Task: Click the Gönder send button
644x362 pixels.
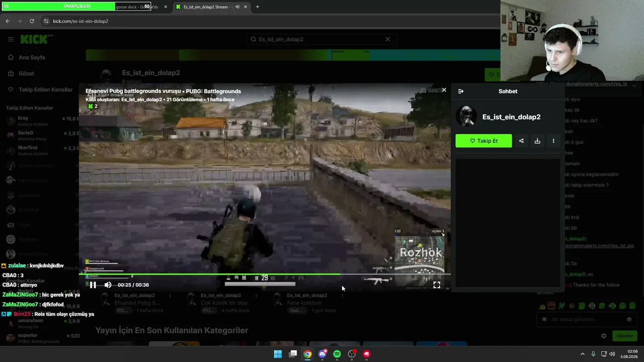Action: 624,336
